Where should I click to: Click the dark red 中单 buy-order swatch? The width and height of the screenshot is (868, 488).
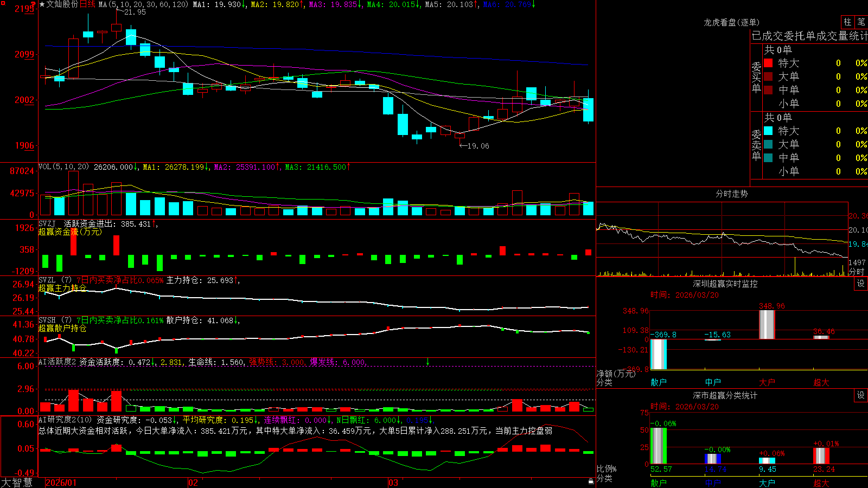coord(768,90)
